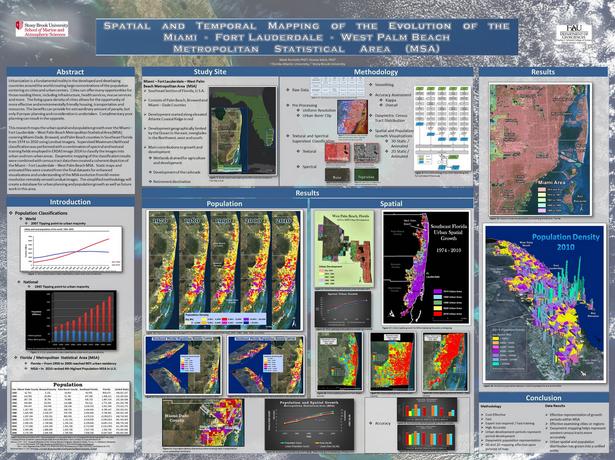The width and height of the screenshot is (615, 460).
Task: Open the Miami Area classification map
Action: [540, 149]
